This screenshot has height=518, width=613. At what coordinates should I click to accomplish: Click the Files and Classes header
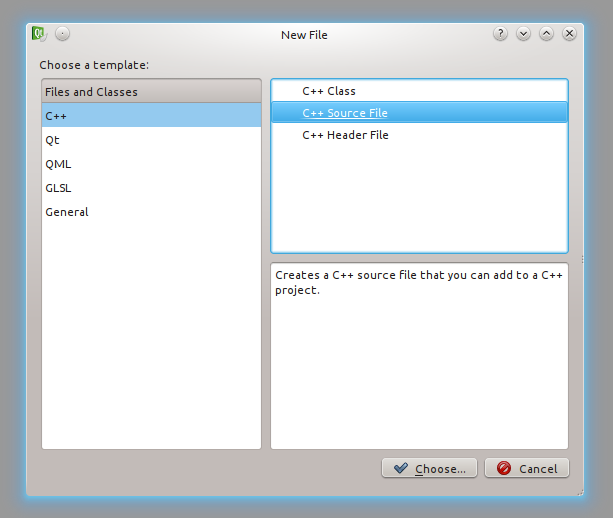(92, 92)
